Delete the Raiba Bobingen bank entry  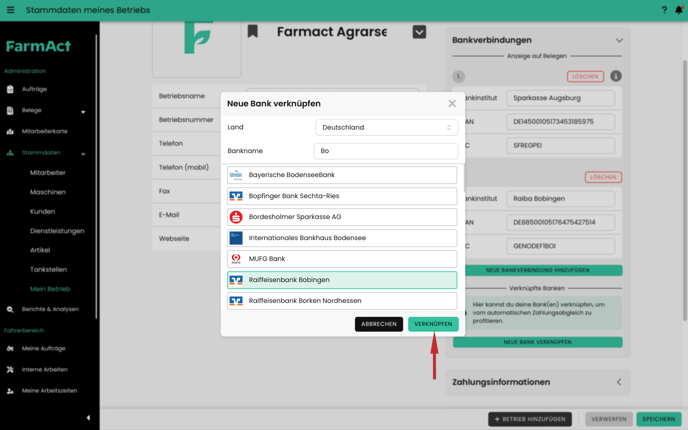(603, 177)
